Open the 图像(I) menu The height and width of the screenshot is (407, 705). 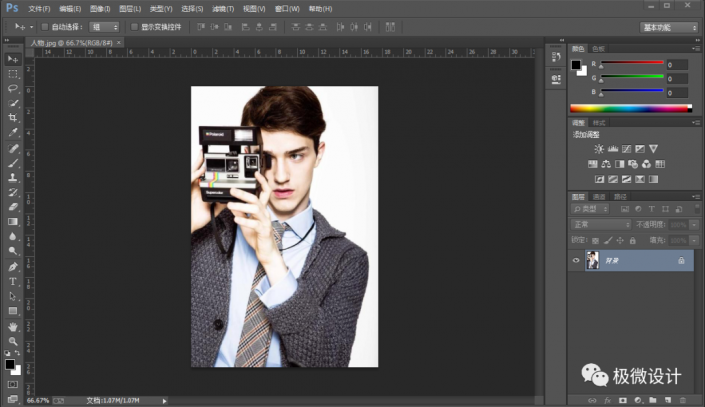(100, 8)
